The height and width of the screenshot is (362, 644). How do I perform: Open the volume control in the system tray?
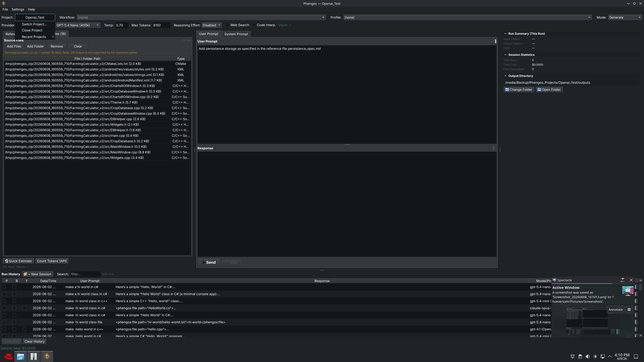click(x=588, y=356)
